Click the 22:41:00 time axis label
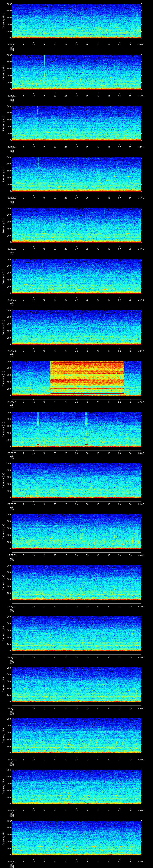The height and width of the screenshot is (868, 153). point(12,657)
